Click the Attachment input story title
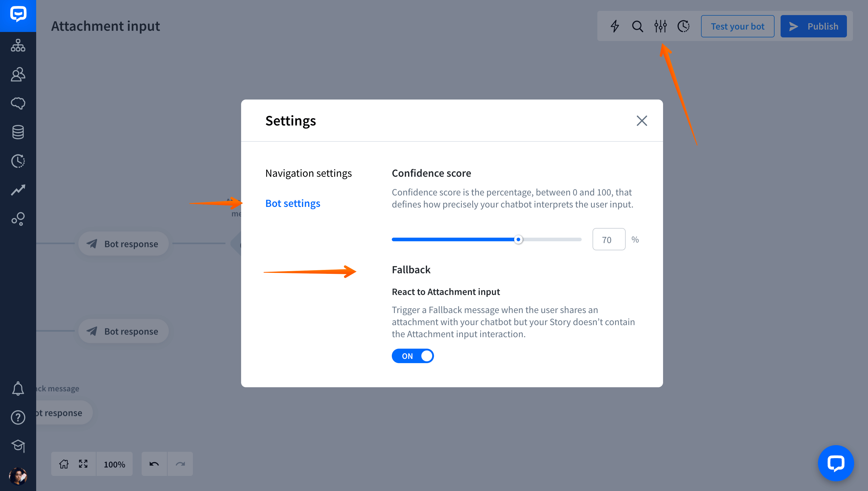Screen dimensions: 868x491 pyautogui.click(x=105, y=26)
